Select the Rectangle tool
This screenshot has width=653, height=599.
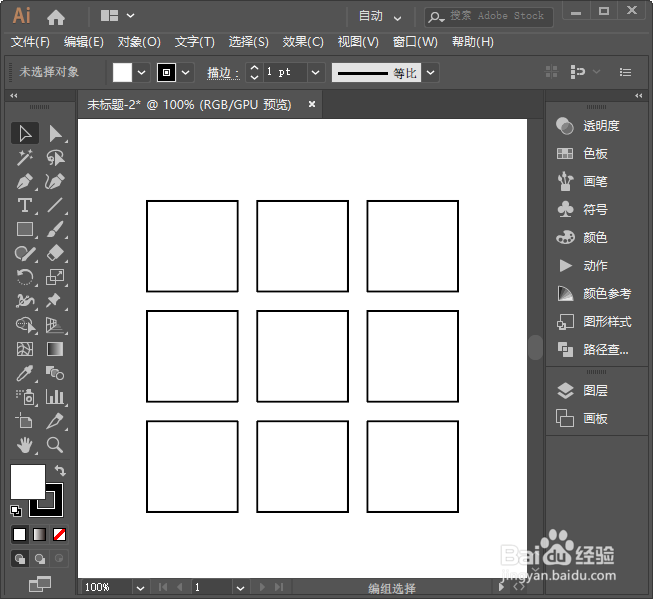(25, 229)
